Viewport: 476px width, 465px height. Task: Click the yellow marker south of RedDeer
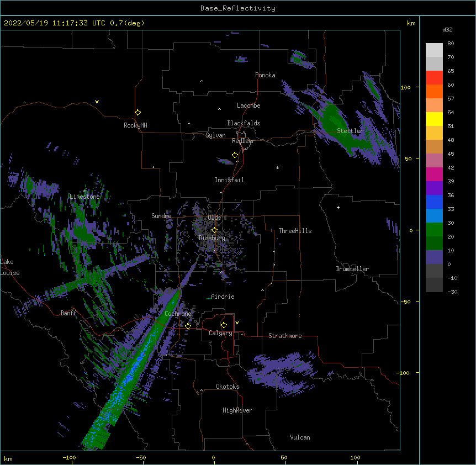point(235,155)
